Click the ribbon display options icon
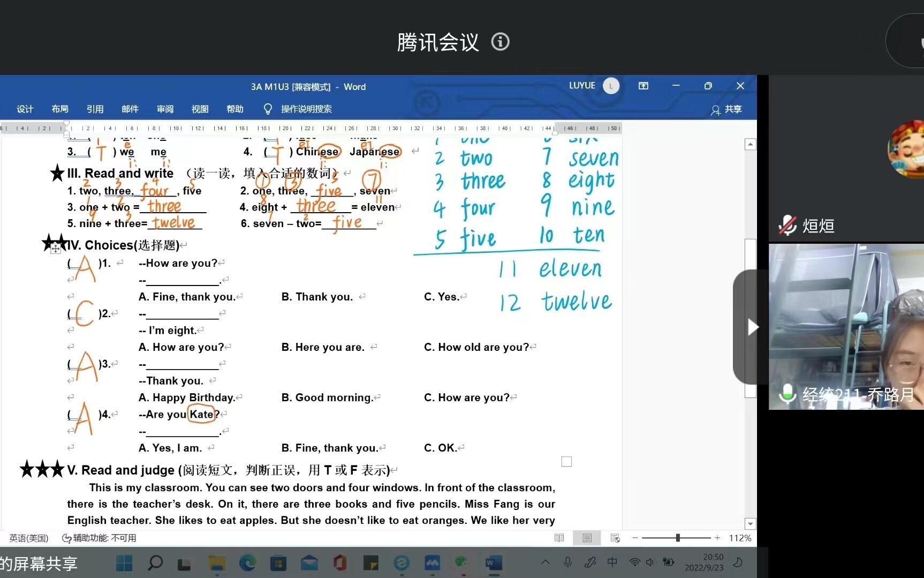Image resolution: width=924 pixels, height=578 pixels. pos(643,86)
